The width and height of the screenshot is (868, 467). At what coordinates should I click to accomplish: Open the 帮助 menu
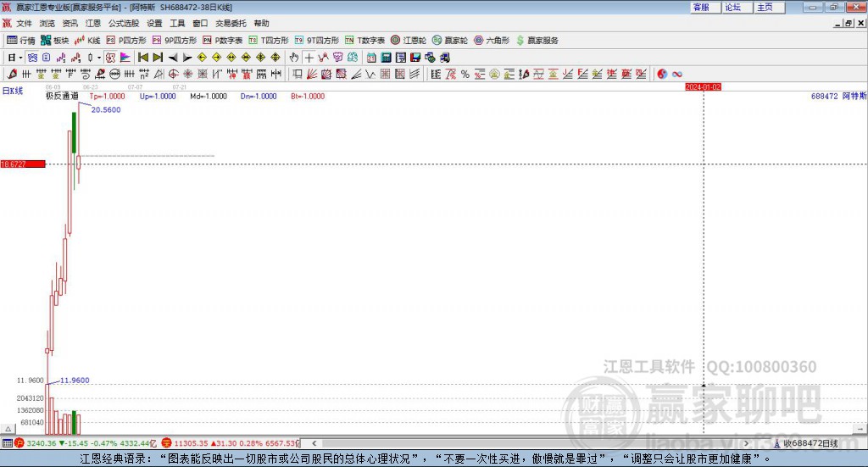261,23
